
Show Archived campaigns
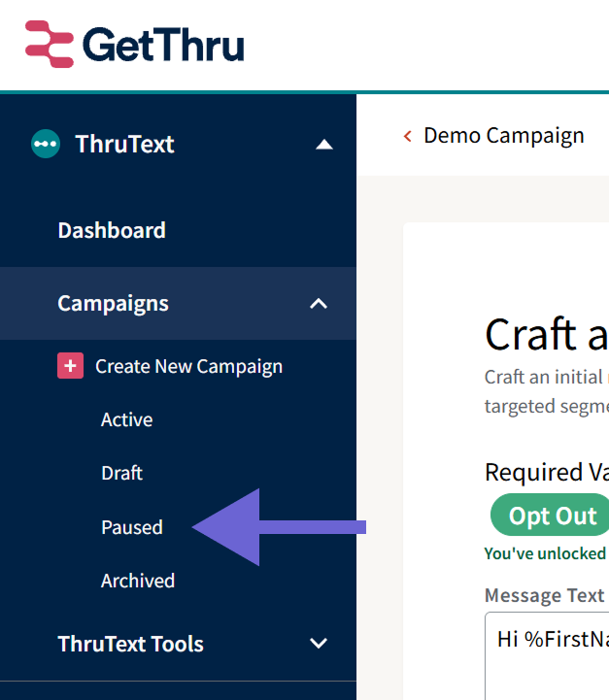pos(138,581)
